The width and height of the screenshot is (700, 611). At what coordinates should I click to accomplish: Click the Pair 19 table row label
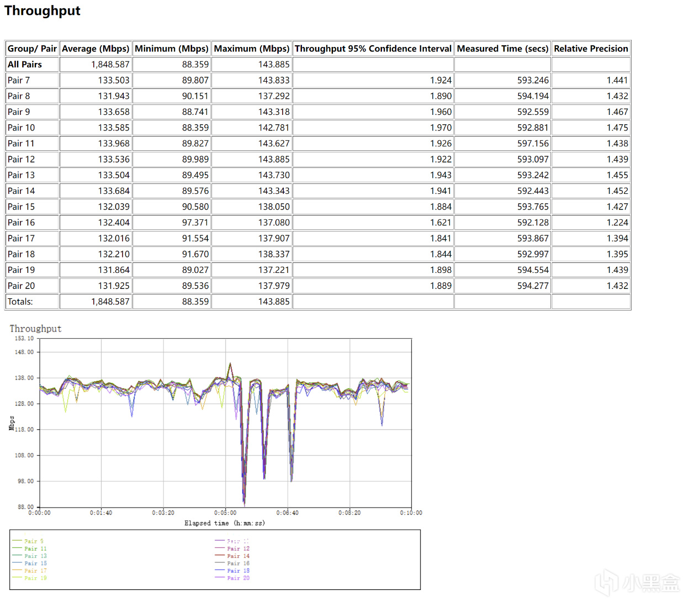click(x=21, y=270)
